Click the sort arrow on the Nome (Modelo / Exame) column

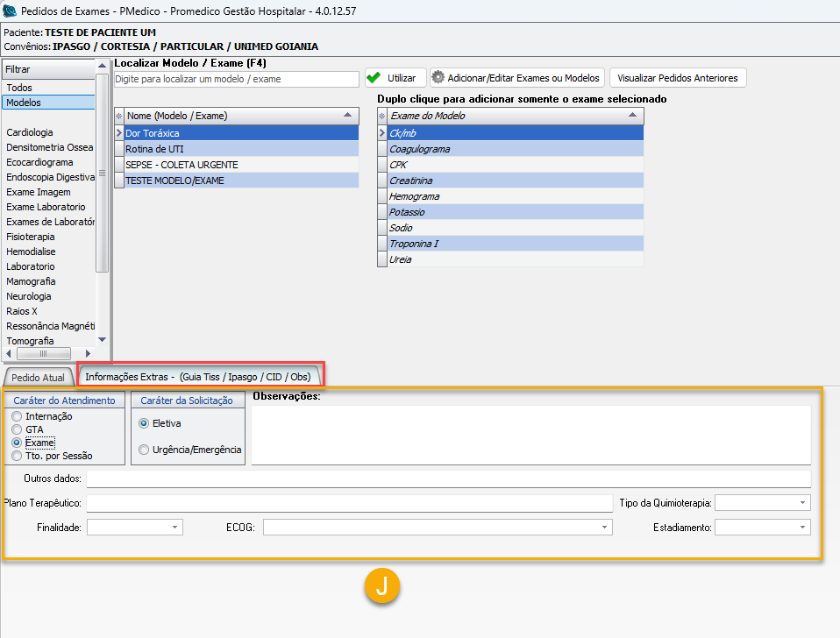point(348,116)
